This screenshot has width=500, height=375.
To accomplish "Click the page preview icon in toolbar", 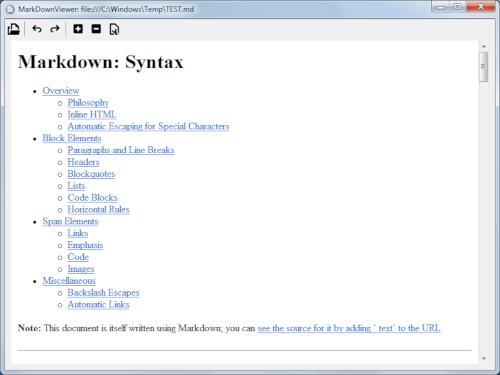I will click(114, 29).
